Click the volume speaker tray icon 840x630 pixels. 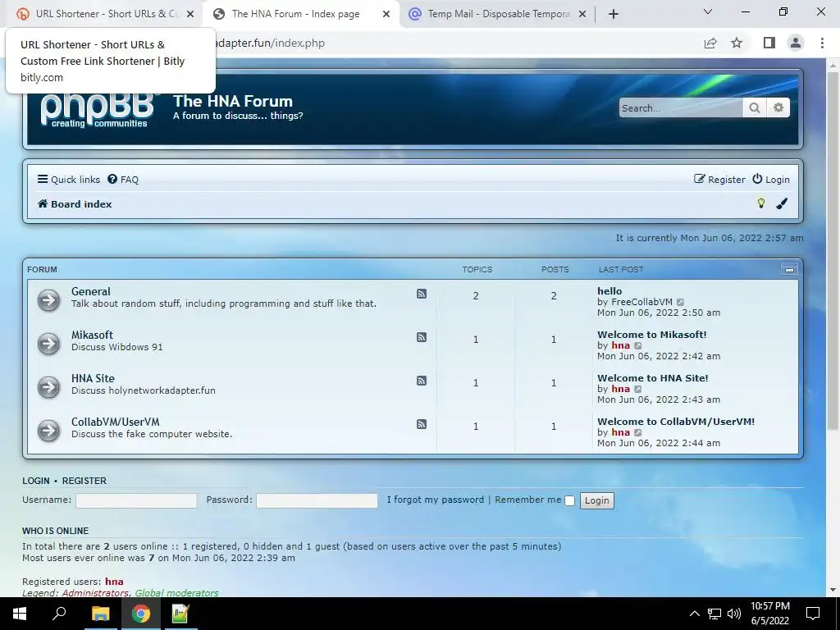pos(734,614)
